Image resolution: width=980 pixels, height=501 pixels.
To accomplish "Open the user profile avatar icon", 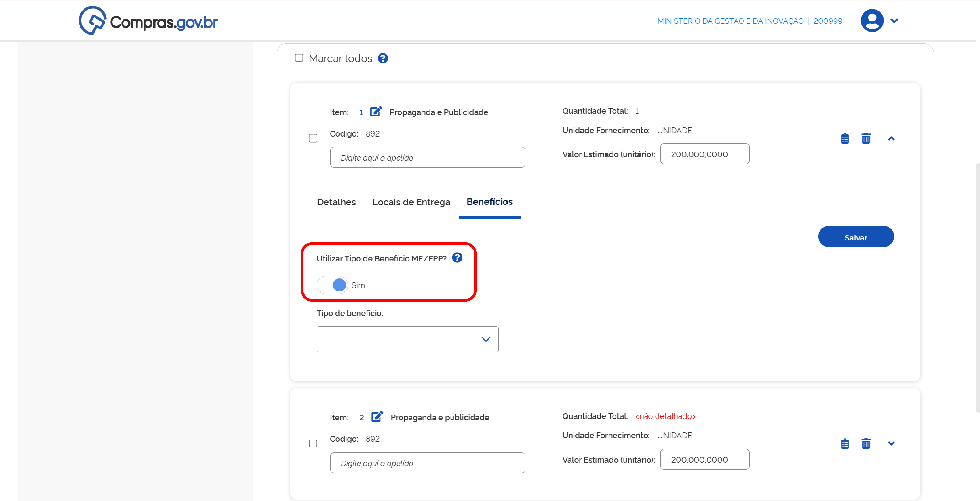I will coord(872,21).
